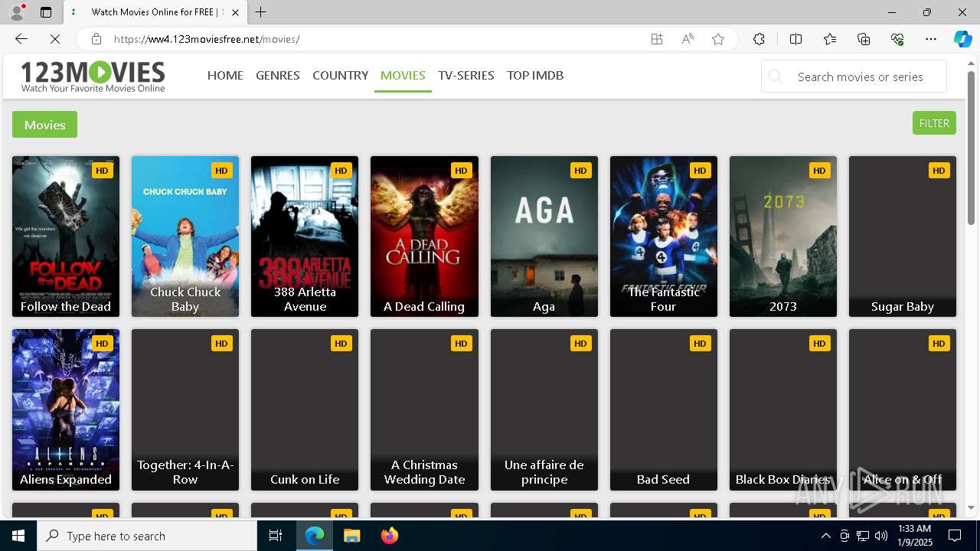This screenshot has height=551, width=980.
Task: Open the app available icon in address bar
Action: pyautogui.click(x=657, y=39)
